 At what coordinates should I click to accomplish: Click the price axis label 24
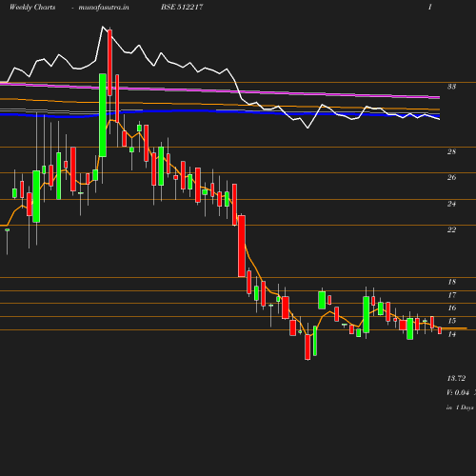(x=451, y=204)
